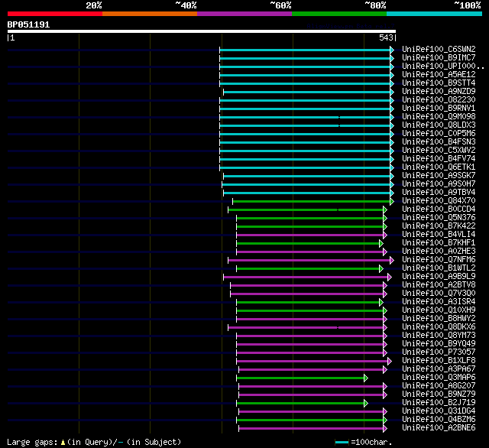Select the UniRef100_A2BNE6 label
489x448 pixels.
click(x=439, y=428)
